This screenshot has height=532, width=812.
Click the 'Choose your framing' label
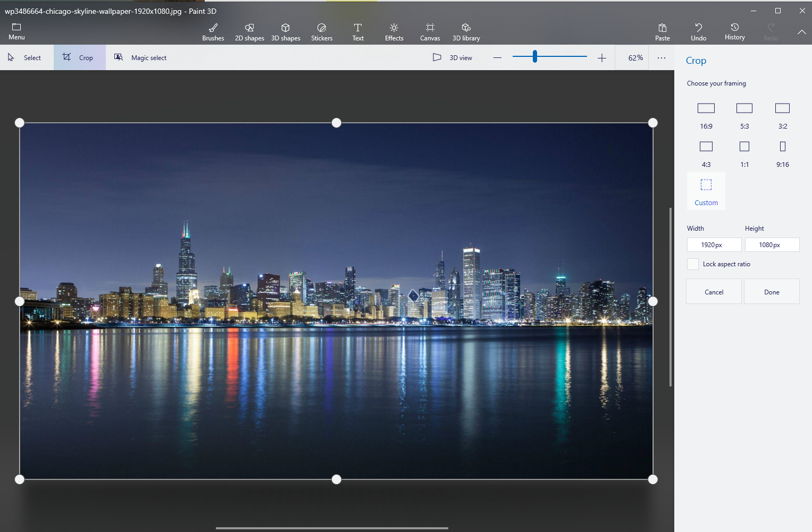coord(716,83)
